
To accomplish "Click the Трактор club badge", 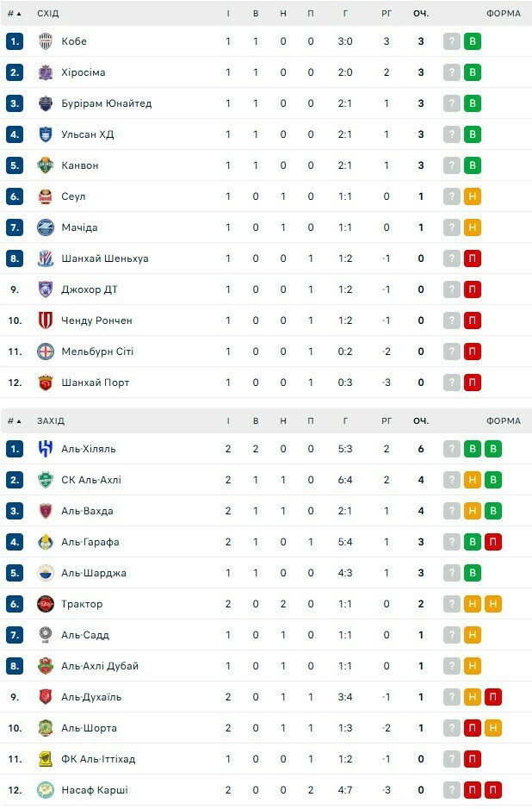I will (x=46, y=604).
